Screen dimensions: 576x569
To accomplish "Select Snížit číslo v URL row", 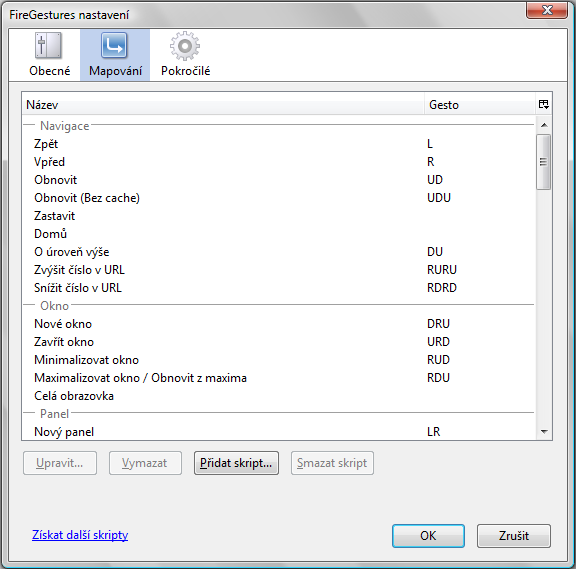I will tap(278, 288).
